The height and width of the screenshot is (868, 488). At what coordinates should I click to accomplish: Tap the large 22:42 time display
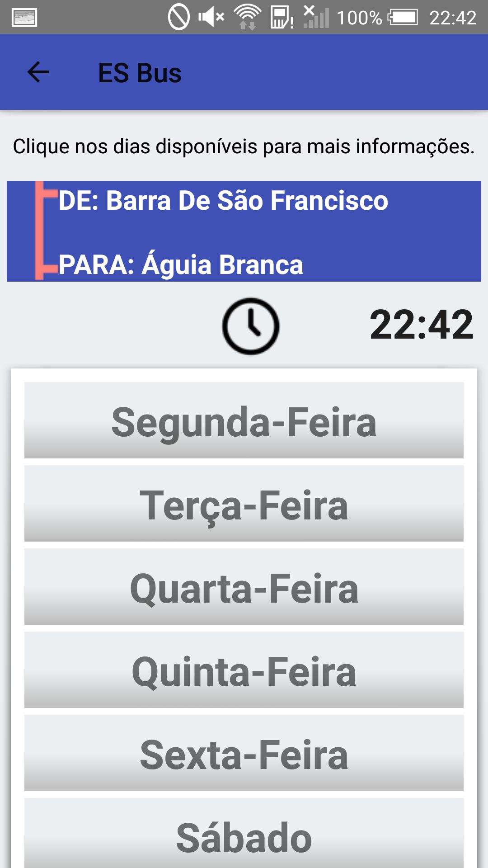coord(421,325)
